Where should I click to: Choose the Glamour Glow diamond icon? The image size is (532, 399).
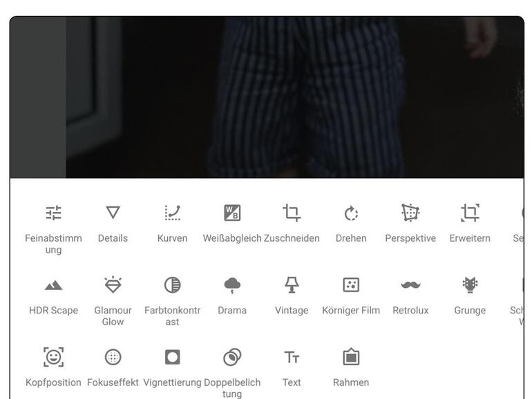pyautogui.click(x=113, y=285)
